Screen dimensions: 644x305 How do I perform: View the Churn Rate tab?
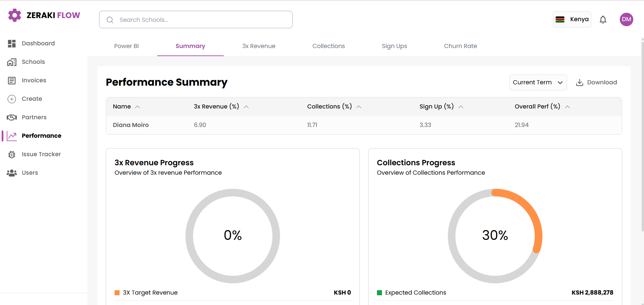pyautogui.click(x=460, y=46)
